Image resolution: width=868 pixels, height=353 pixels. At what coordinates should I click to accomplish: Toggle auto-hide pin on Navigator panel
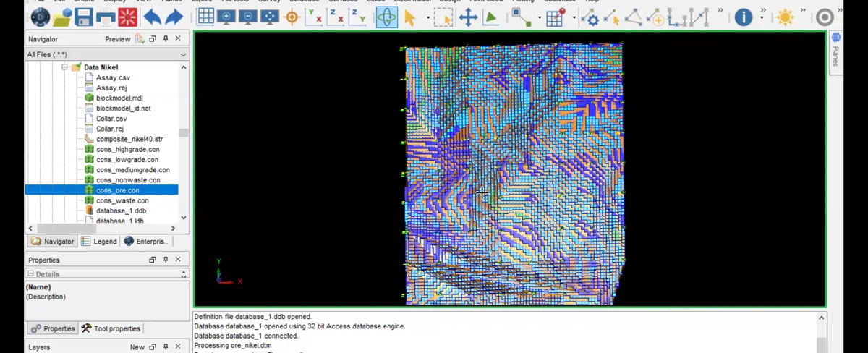pos(166,38)
